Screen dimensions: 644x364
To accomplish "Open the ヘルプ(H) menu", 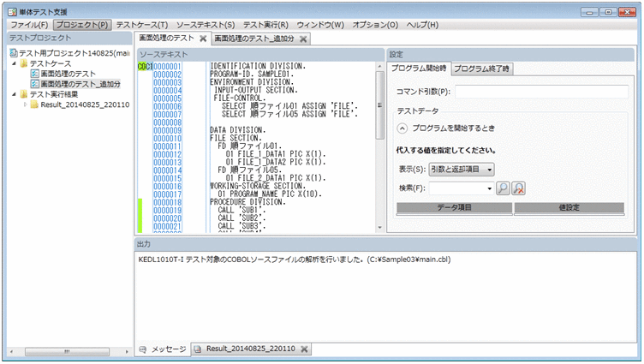I will [x=423, y=25].
